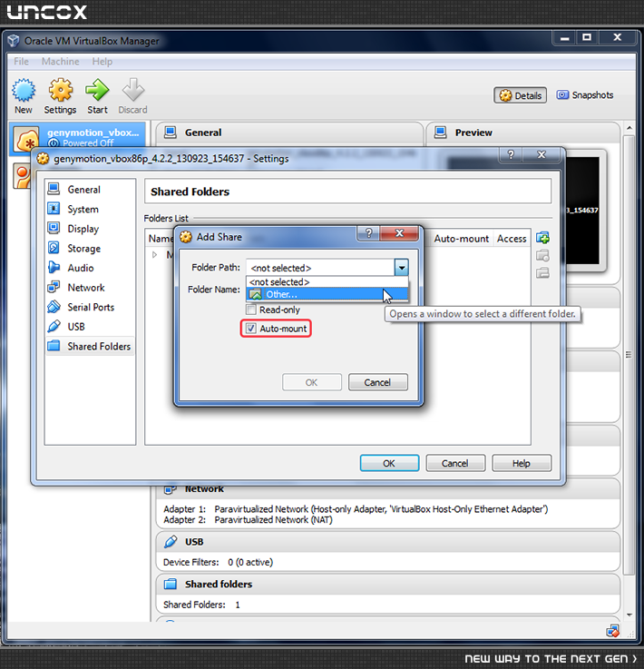Click the Preview section monitor icon

[x=440, y=133]
